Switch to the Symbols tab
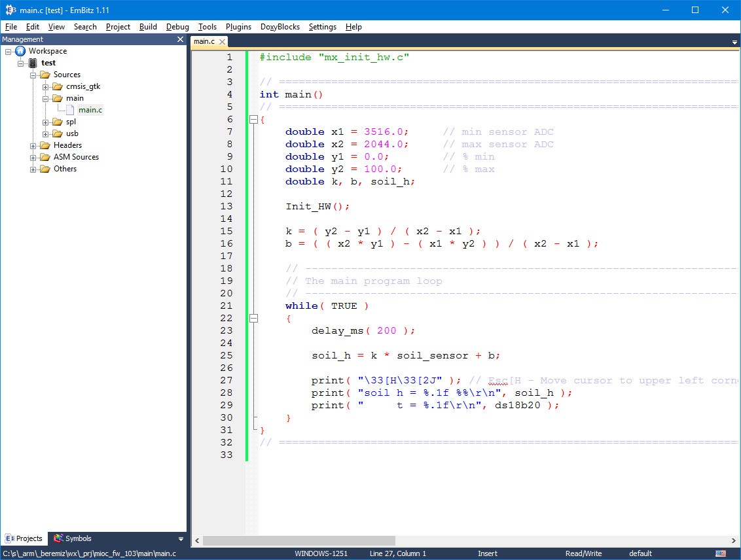Image resolution: width=741 pixels, height=560 pixels. point(73,538)
